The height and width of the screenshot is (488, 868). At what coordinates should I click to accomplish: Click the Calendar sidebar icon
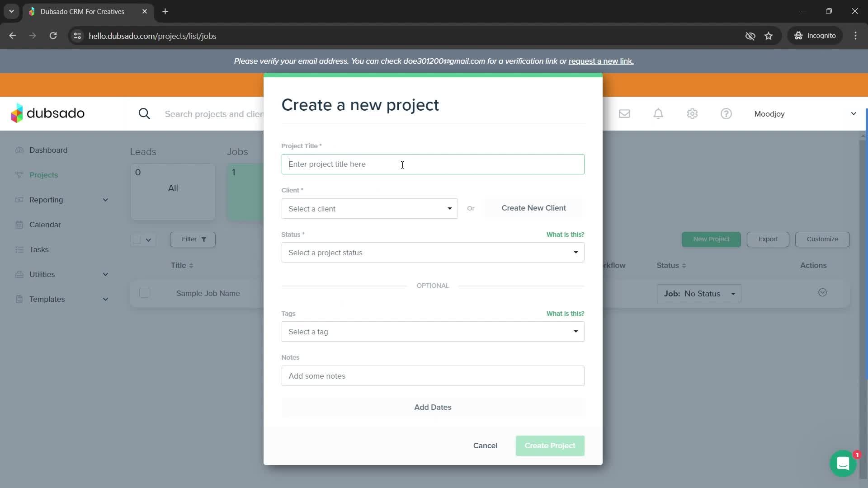[x=19, y=225]
